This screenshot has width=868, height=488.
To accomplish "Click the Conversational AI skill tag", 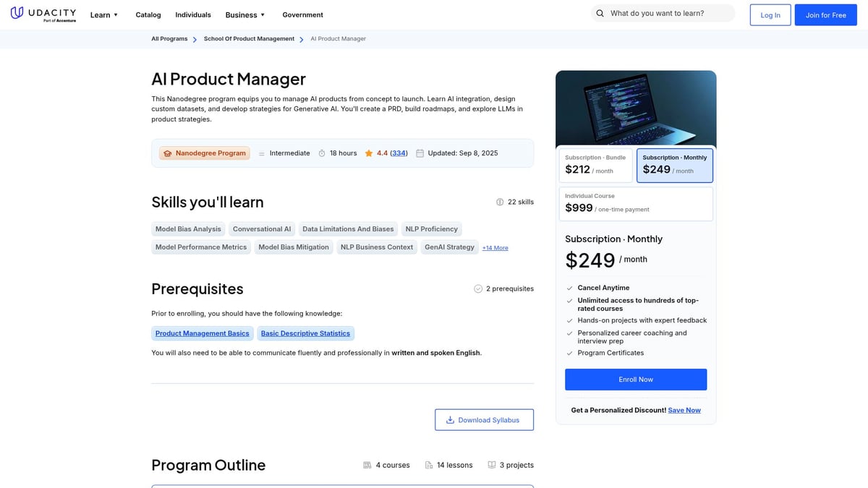I will coord(262,229).
